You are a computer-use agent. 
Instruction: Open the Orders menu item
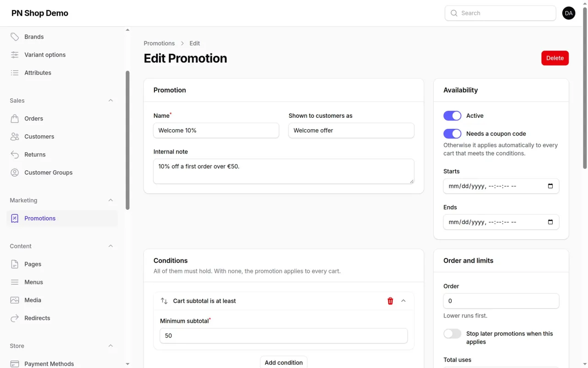point(62,119)
